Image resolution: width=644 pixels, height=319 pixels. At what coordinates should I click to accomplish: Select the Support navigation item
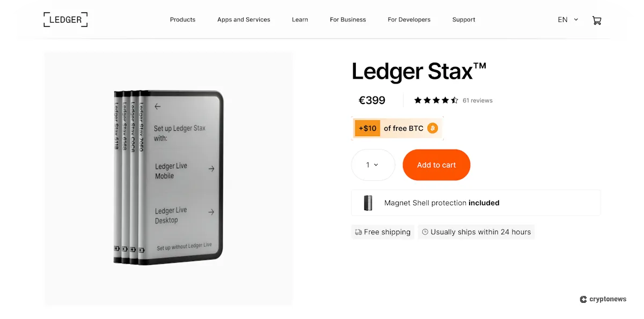(x=464, y=20)
